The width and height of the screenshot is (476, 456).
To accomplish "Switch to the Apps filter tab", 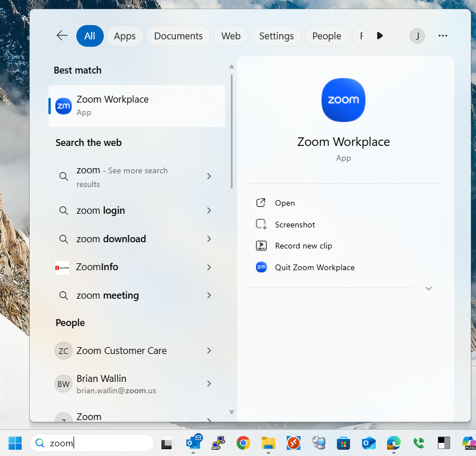I will point(124,35).
